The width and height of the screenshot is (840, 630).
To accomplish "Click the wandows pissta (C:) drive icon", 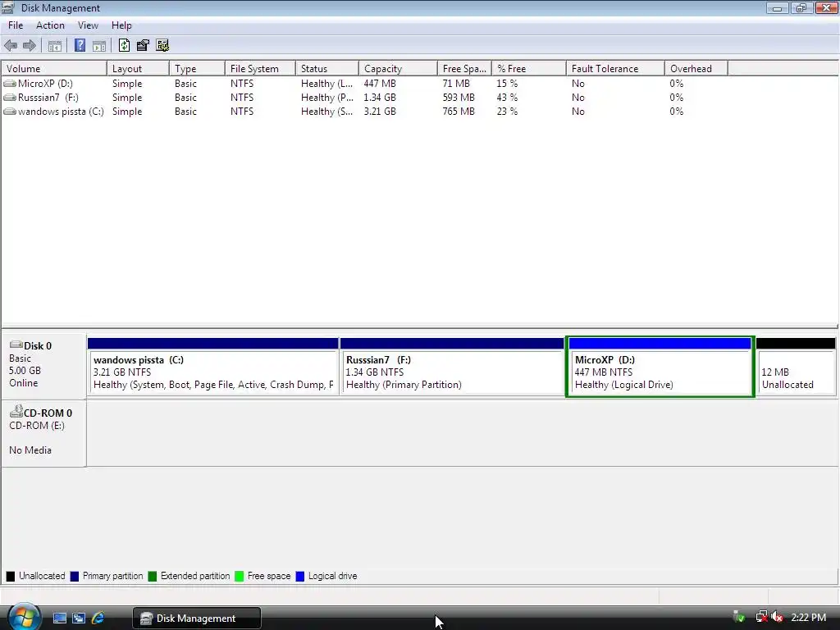I will [10, 112].
